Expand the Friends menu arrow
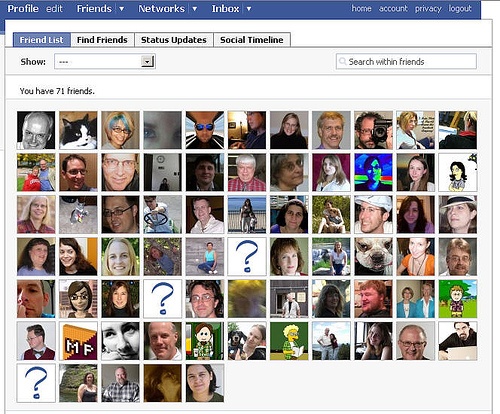Viewport: 500px width, 414px height. pos(122,9)
